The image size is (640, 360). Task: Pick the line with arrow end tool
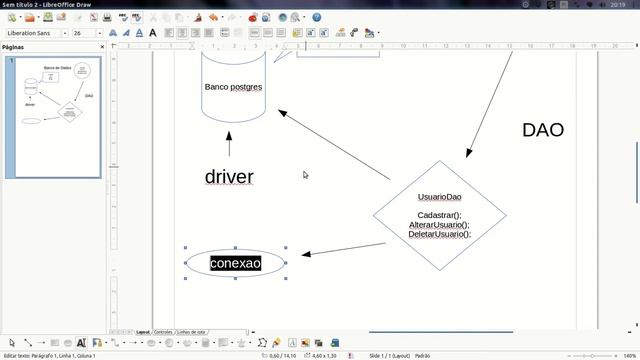click(41, 343)
